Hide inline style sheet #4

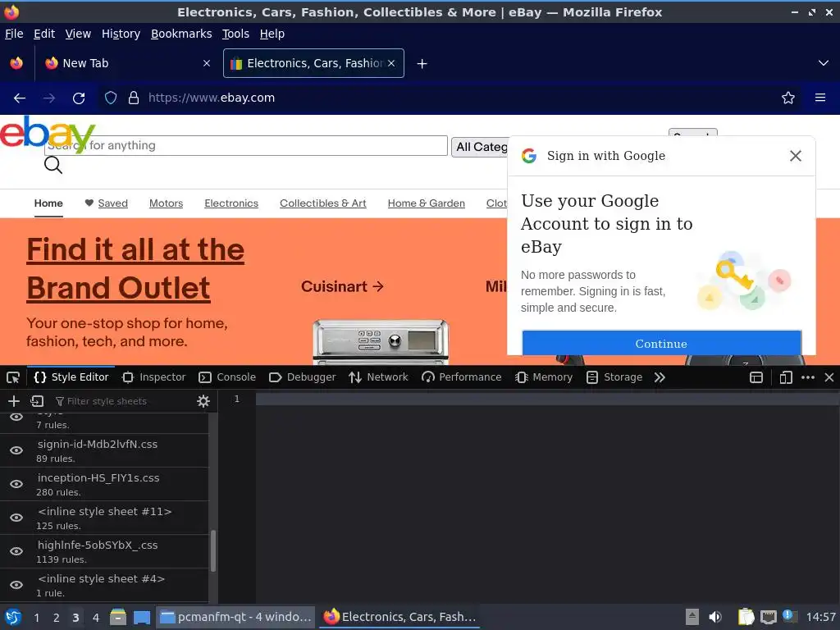16,586
